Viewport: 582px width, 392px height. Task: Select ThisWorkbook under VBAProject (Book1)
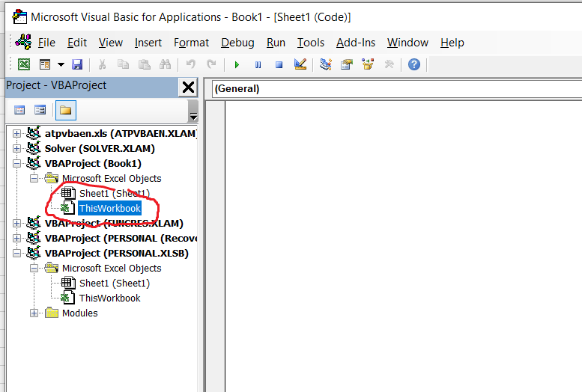tap(110, 209)
